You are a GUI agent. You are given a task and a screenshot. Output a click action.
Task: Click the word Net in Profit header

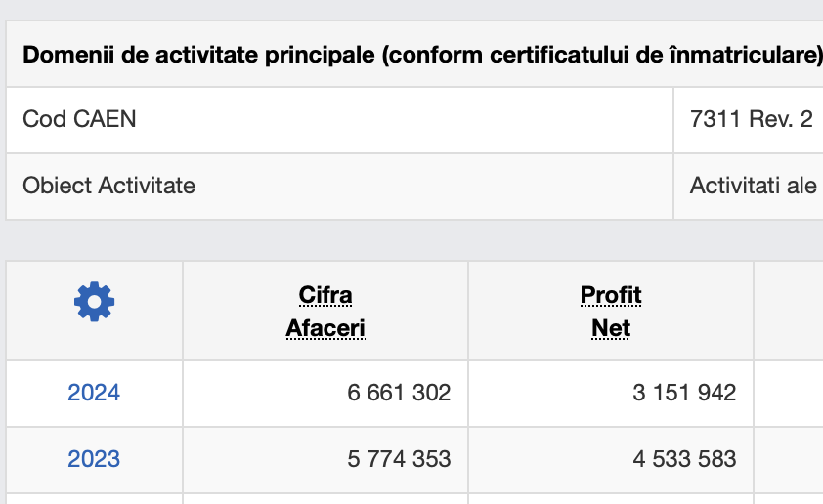click(x=611, y=328)
